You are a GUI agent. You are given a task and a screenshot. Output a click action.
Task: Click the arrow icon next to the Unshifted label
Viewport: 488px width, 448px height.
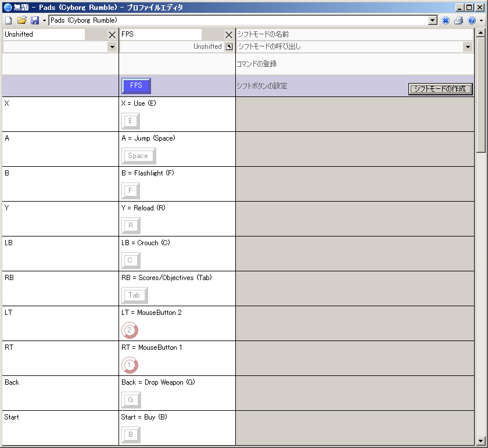tap(229, 46)
